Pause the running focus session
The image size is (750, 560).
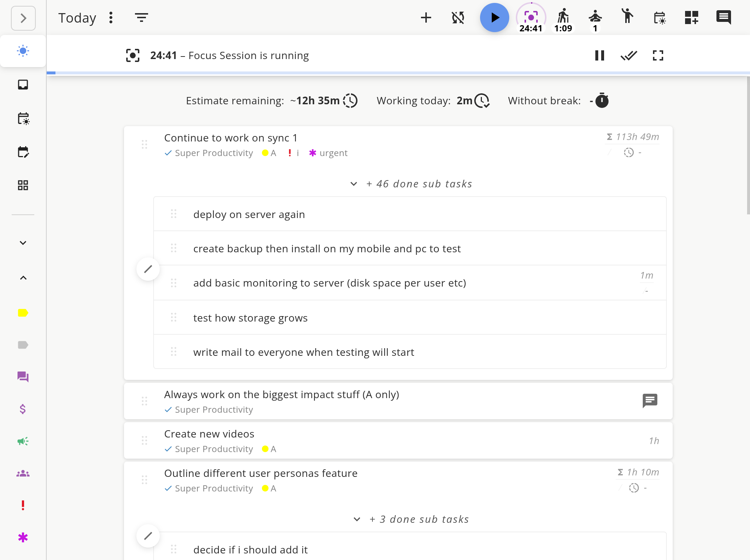[x=599, y=55]
